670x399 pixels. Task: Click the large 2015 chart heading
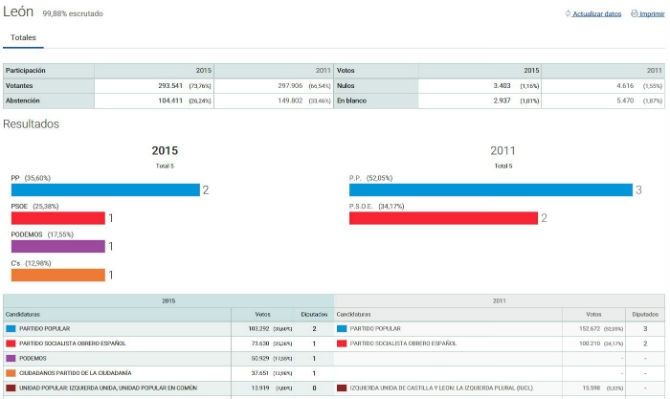(165, 150)
